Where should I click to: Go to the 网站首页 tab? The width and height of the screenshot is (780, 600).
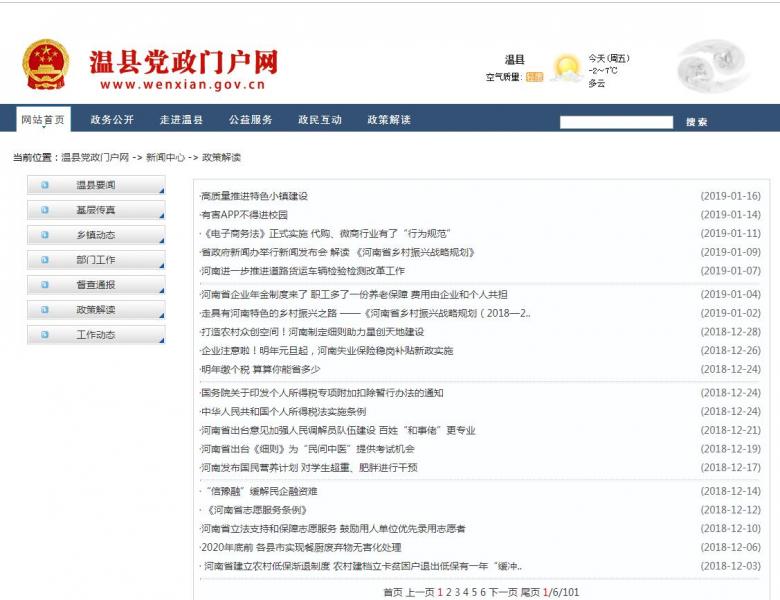pyautogui.click(x=43, y=120)
